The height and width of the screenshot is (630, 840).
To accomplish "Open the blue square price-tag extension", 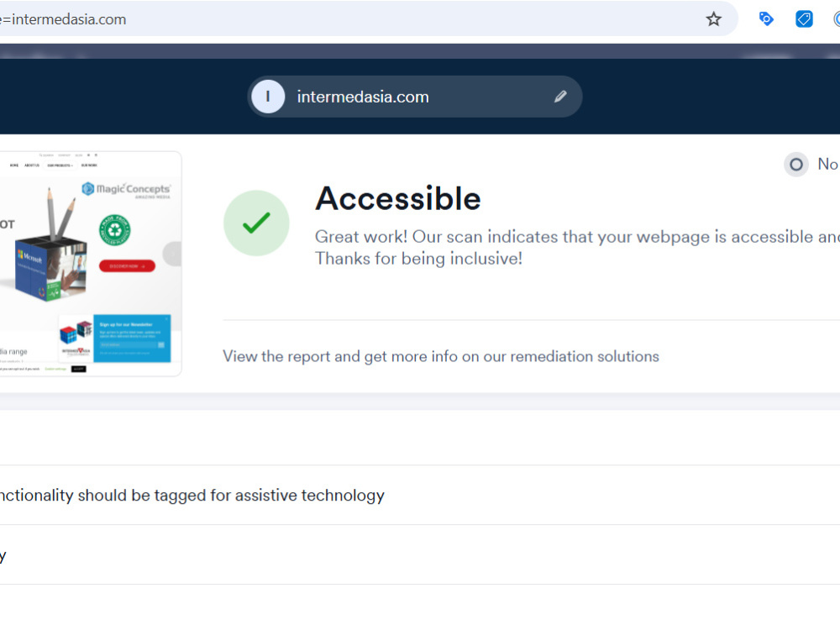I will pos(804,19).
